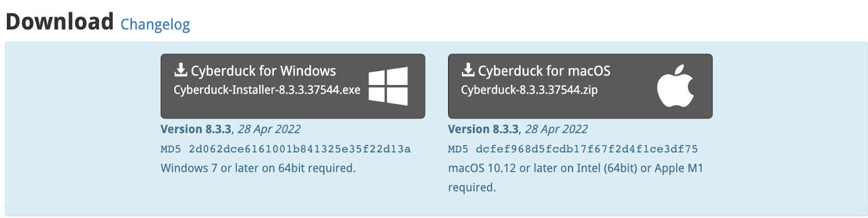Click 'Cyberduck for Windows' title text
Image resolution: width=868 pixels, height=218 pixels.
click(x=263, y=71)
